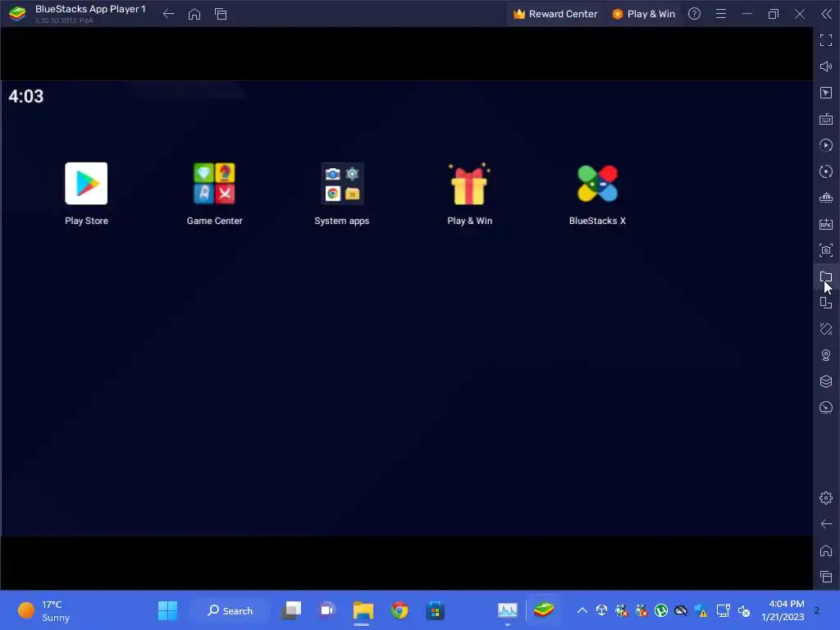Open the Help question mark icon
This screenshot has height=630, width=840.
point(694,14)
